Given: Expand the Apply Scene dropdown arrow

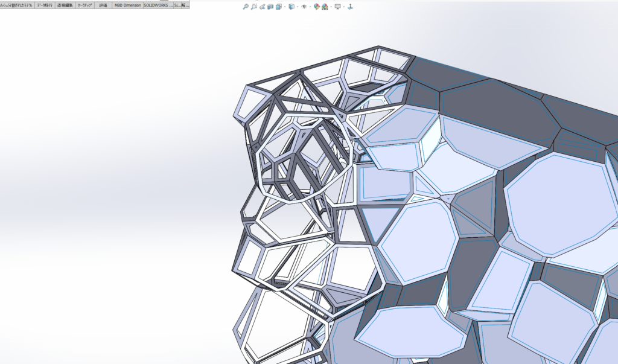Looking at the screenshot, I should coord(331,7).
